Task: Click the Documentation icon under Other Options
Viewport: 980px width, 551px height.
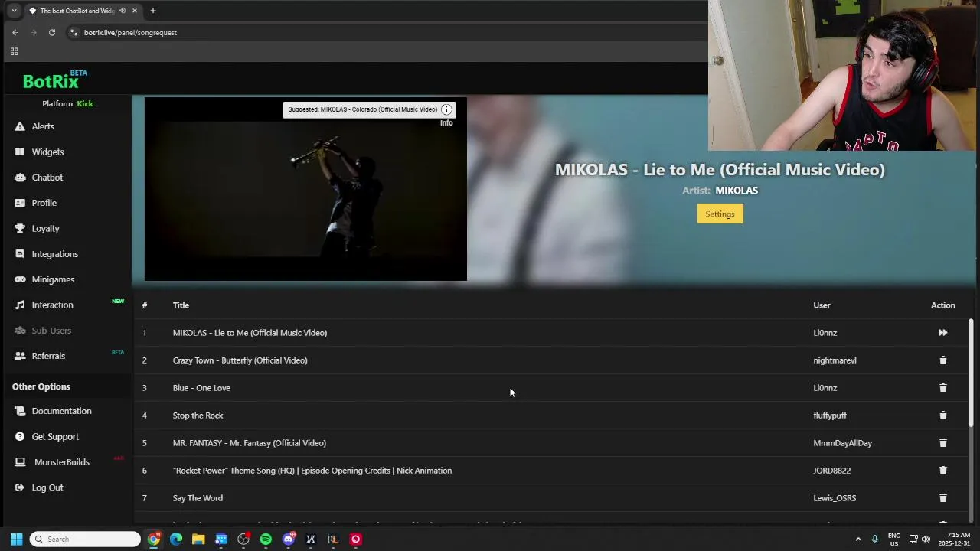Action: click(x=20, y=411)
